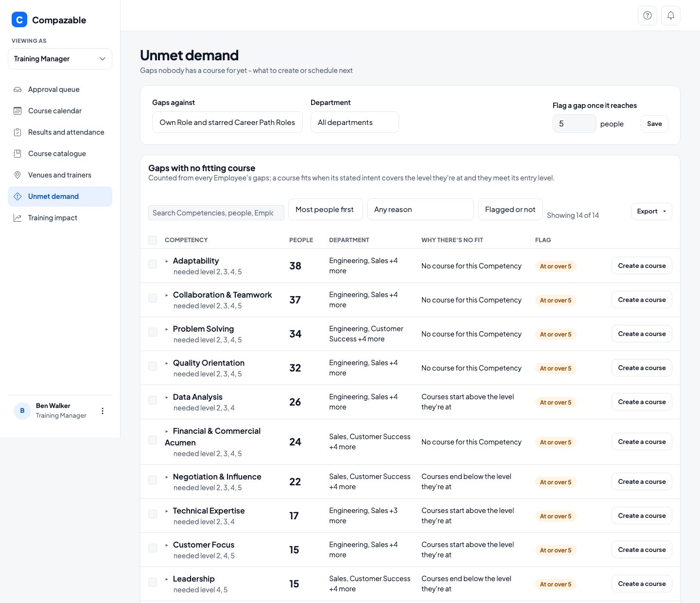The image size is (700, 603).
Task: Create a course for Adaptability
Action: tap(642, 266)
